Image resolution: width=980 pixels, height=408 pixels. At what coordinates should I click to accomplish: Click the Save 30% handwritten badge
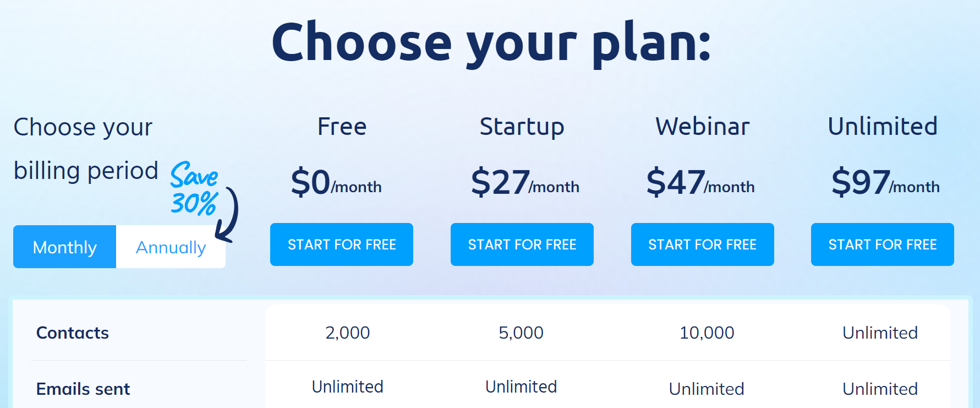[194, 188]
